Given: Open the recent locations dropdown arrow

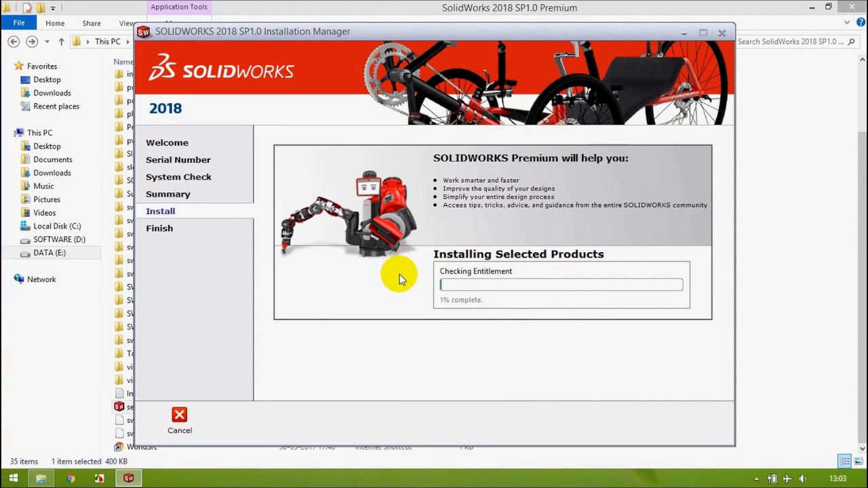Looking at the screenshot, I should [47, 41].
